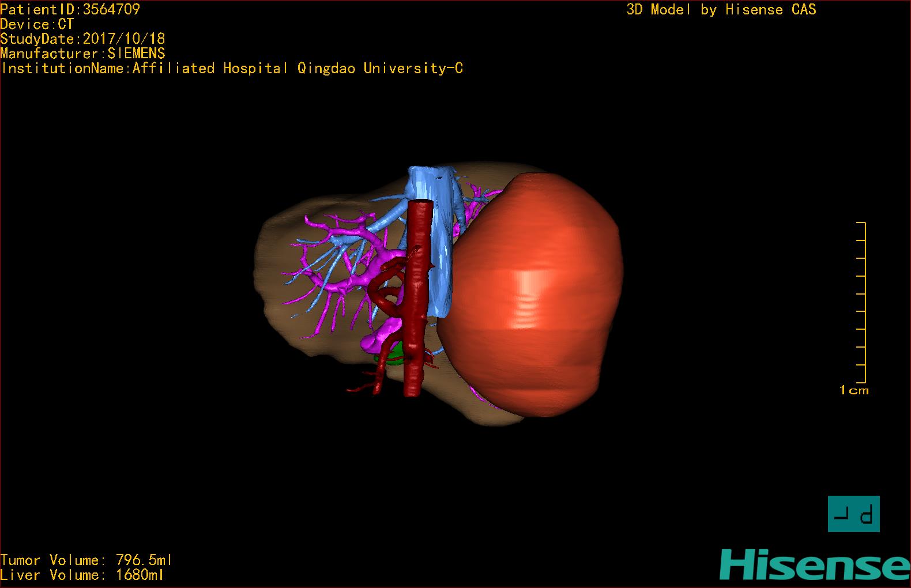Click the teal orientation cube indicator
This screenshot has height=588, width=911.
point(853,514)
